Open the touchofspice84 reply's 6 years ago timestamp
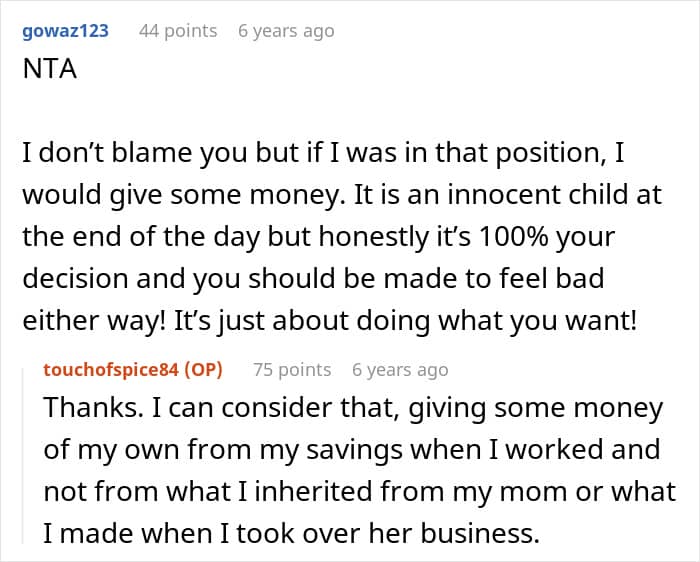 (400, 370)
